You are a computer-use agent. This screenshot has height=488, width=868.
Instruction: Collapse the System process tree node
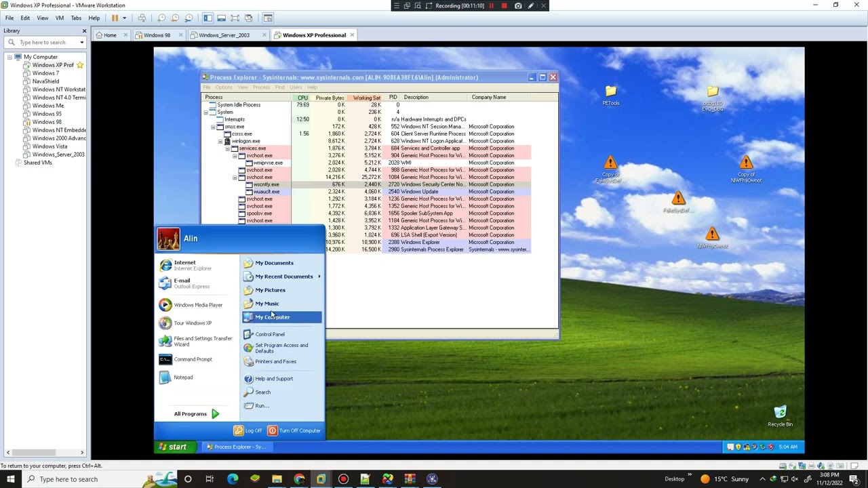(x=205, y=112)
